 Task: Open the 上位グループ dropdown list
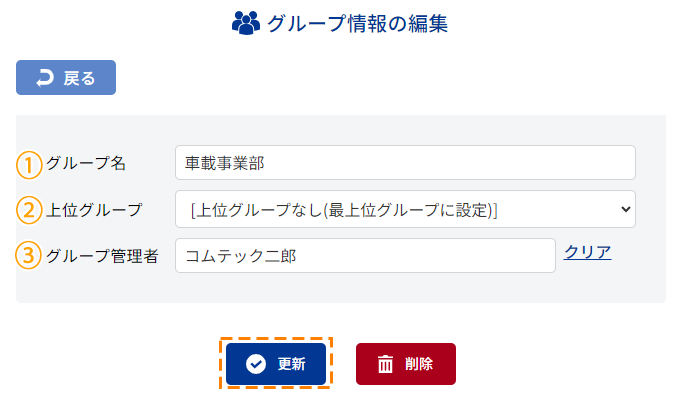pyautogui.click(x=405, y=209)
